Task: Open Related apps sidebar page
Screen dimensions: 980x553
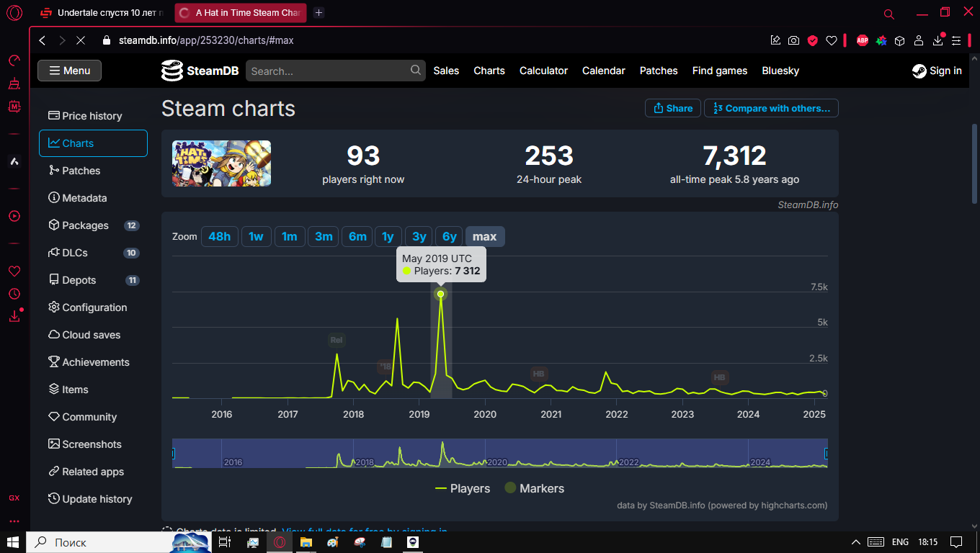Action: point(93,472)
